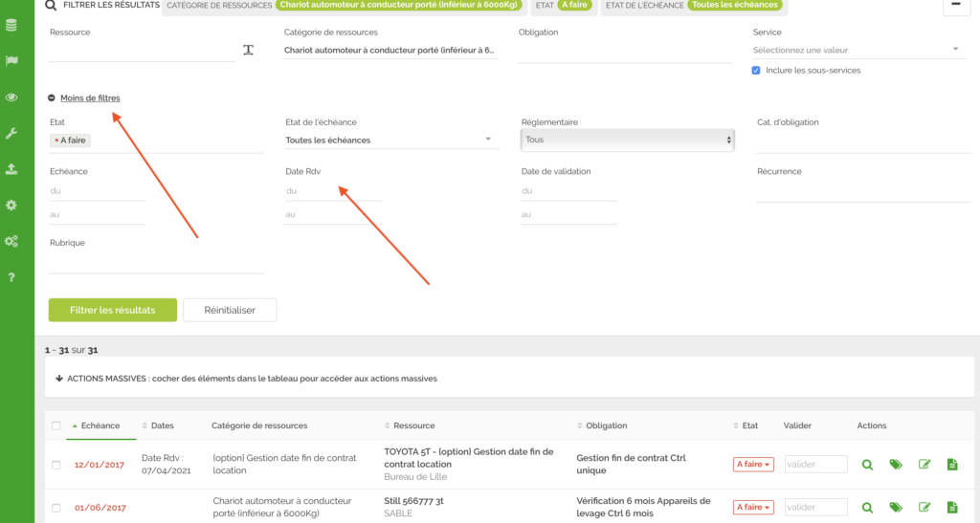Sort the table by Ressource column
Viewport: 980px width, 523px height.
pos(413,425)
